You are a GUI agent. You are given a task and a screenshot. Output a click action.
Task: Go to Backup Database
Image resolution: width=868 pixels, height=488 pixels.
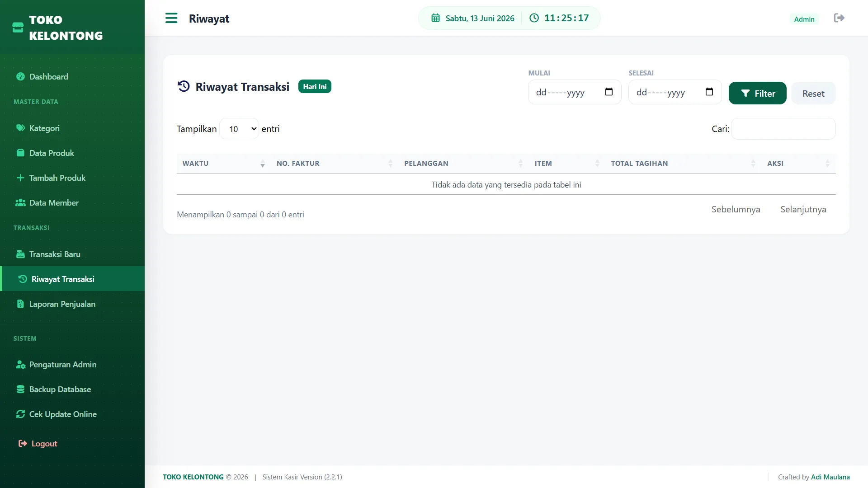(72, 389)
